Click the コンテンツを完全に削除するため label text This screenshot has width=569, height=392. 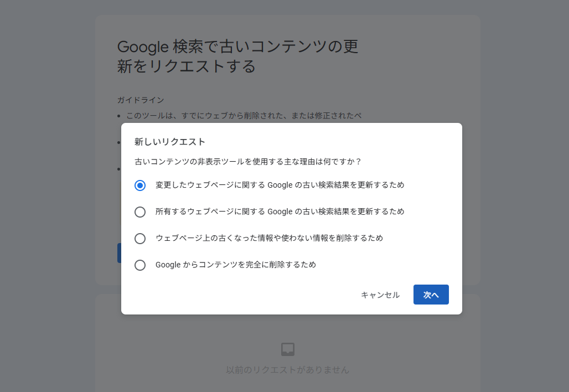(x=236, y=265)
